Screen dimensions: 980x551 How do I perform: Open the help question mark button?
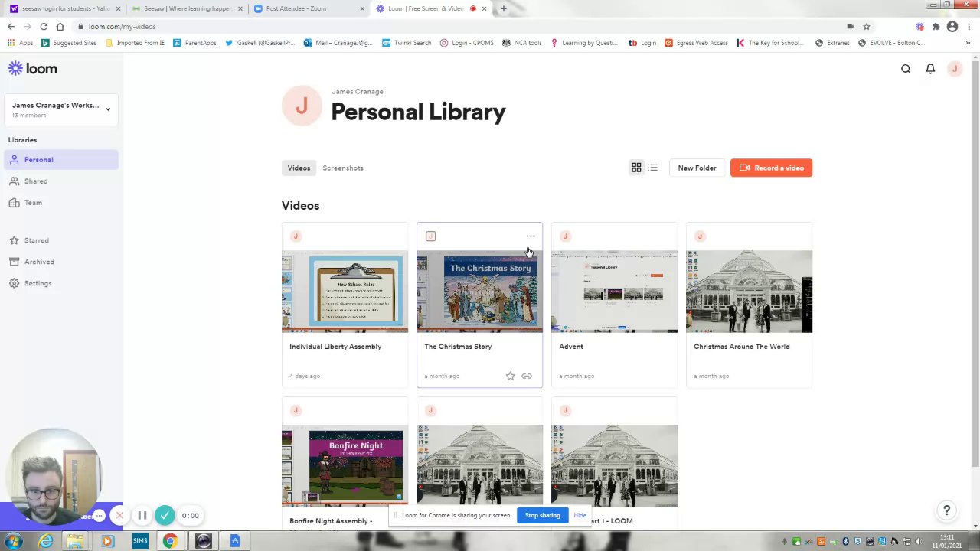tap(946, 510)
